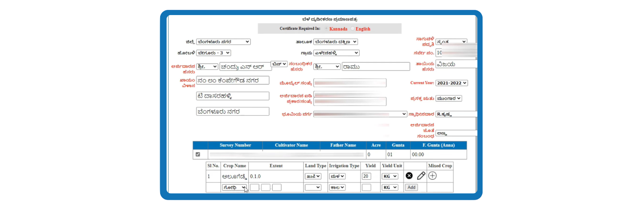
Task: Click first Extent box in new row
Action: (x=255, y=187)
